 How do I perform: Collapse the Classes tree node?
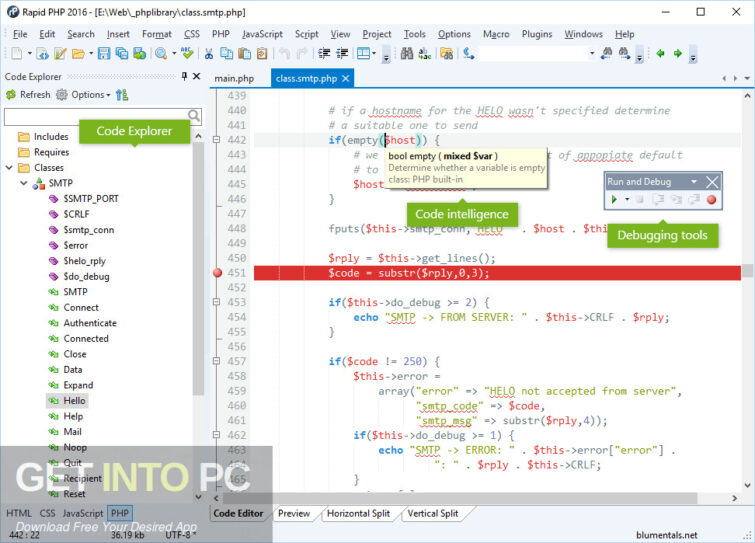9,168
